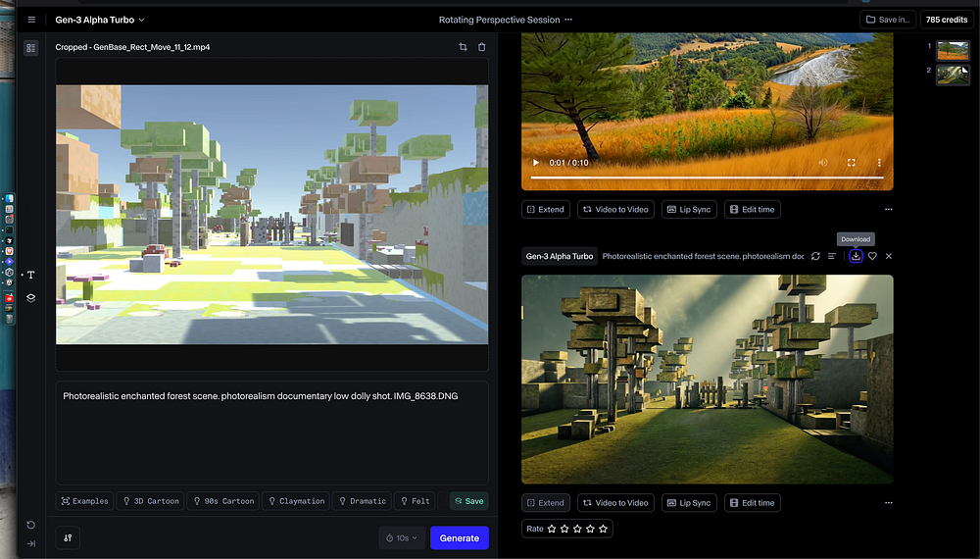The width and height of the screenshot is (980, 559).
Task: Remove the second output with the X
Action: tap(889, 256)
